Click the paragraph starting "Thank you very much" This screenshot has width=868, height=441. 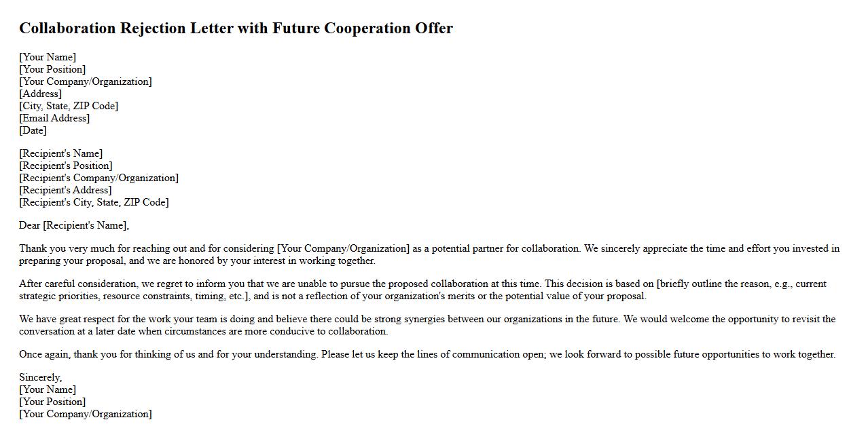click(x=429, y=254)
